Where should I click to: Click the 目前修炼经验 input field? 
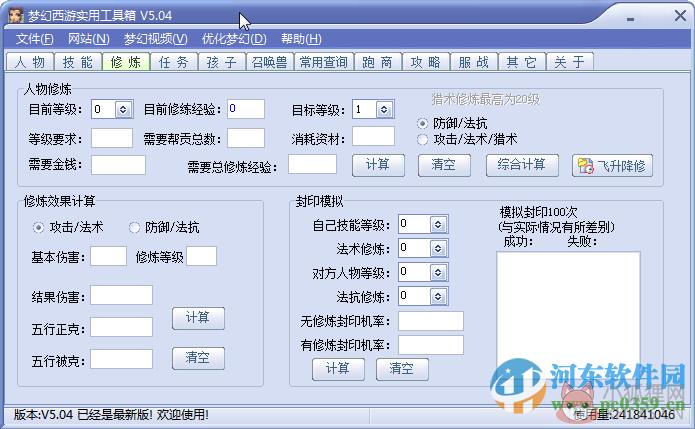(246, 109)
